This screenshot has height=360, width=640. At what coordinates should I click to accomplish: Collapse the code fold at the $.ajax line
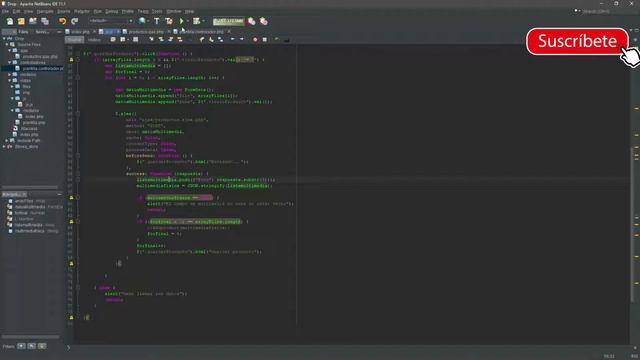(x=78, y=113)
